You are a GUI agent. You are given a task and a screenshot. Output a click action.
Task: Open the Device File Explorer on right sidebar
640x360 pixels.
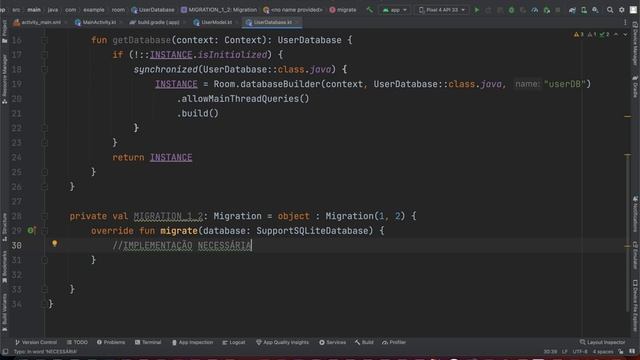635,305
